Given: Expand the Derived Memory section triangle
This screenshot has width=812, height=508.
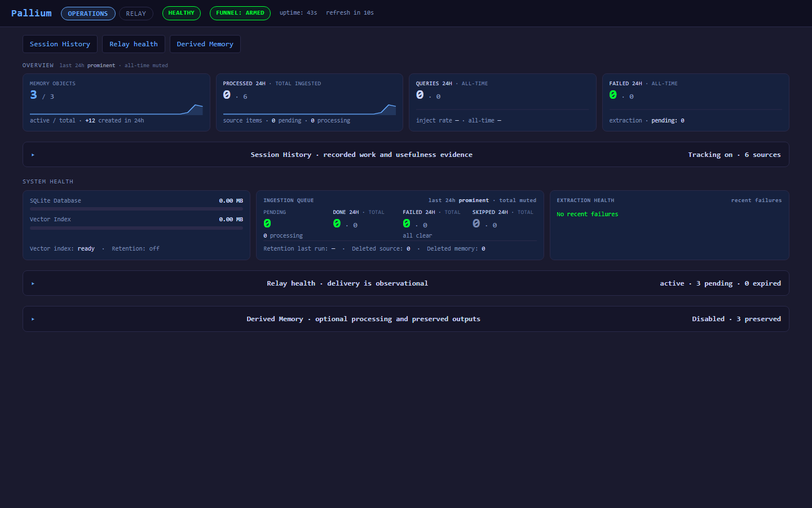Looking at the screenshot, I should point(33,319).
